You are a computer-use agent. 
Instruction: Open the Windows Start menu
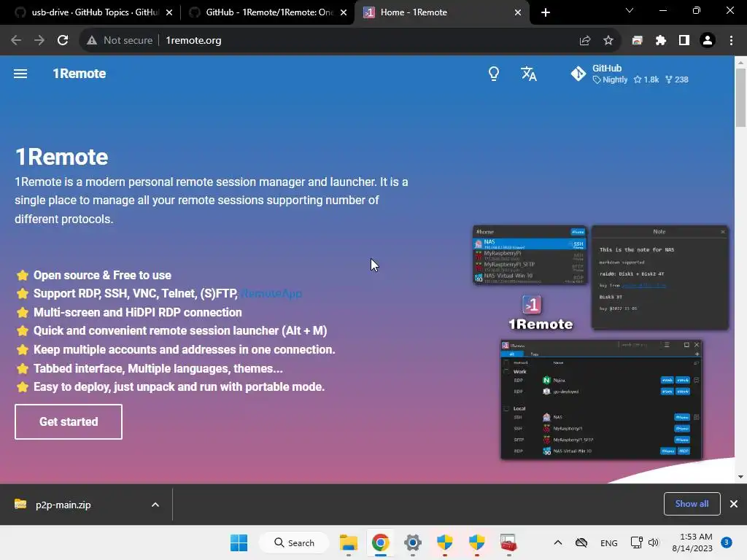pyautogui.click(x=239, y=542)
